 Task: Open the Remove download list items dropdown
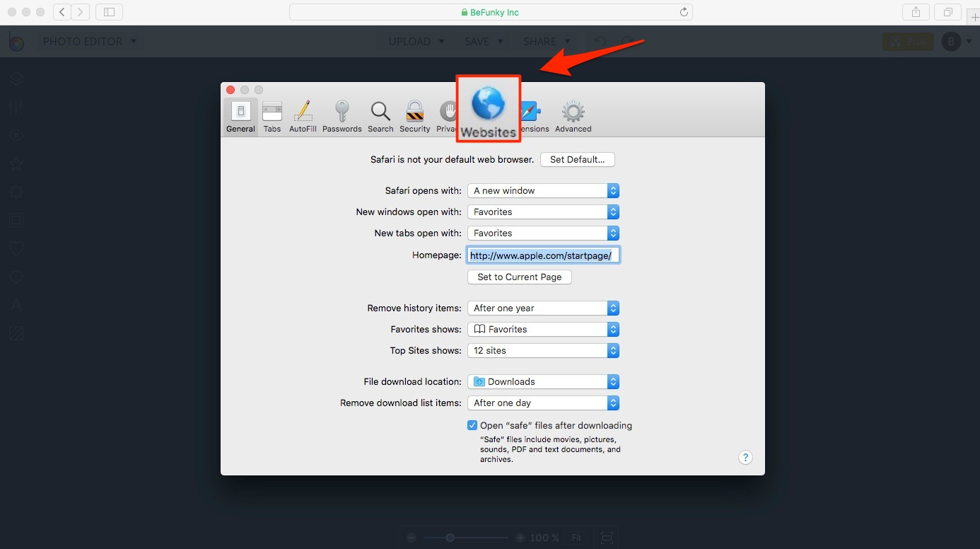544,403
